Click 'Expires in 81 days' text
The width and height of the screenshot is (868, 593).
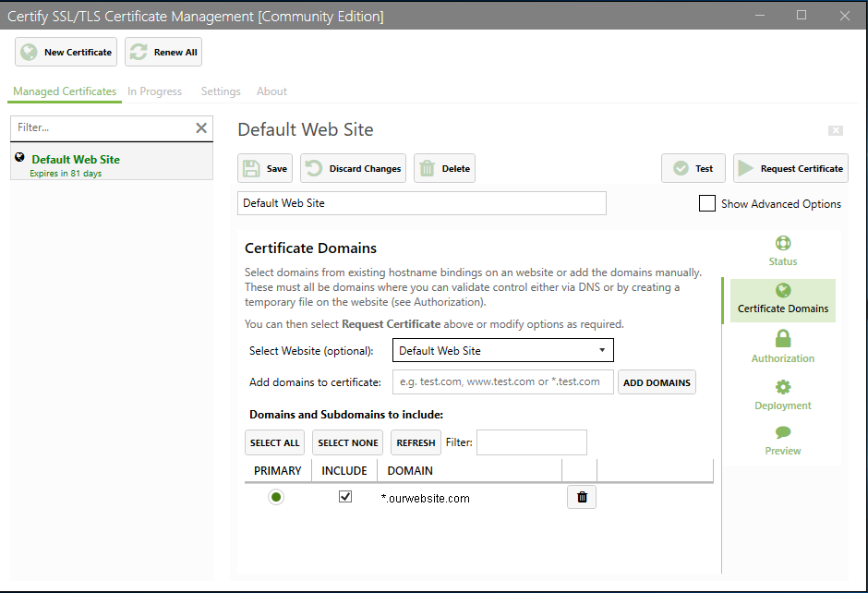coord(66,174)
